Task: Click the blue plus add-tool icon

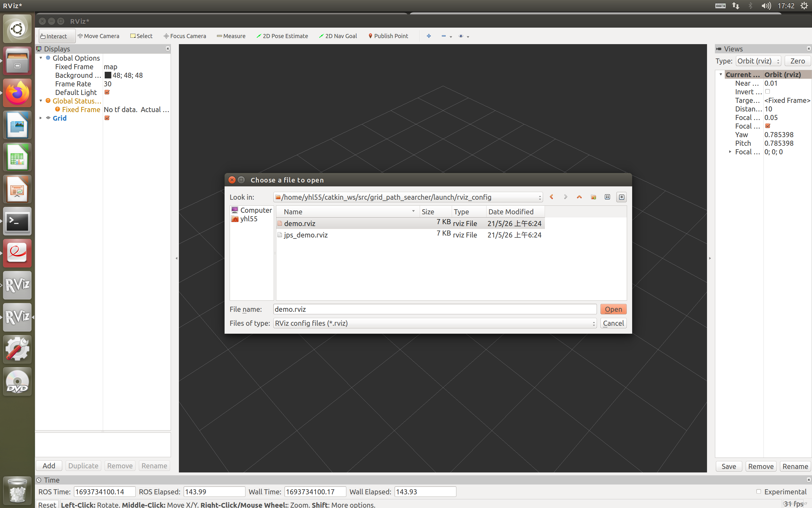Action: click(x=429, y=36)
